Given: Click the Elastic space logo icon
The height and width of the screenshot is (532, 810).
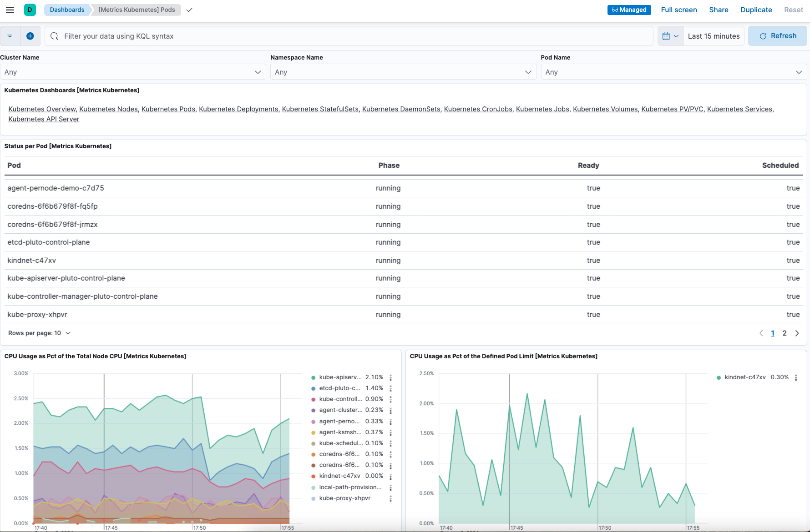Looking at the screenshot, I should tap(30, 10).
